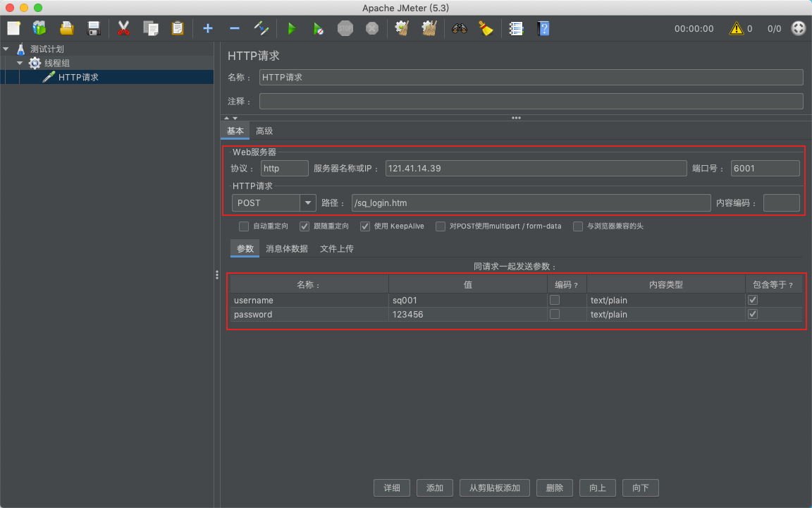
Task: Uncheck 包含等于 in password row
Action: pos(753,313)
